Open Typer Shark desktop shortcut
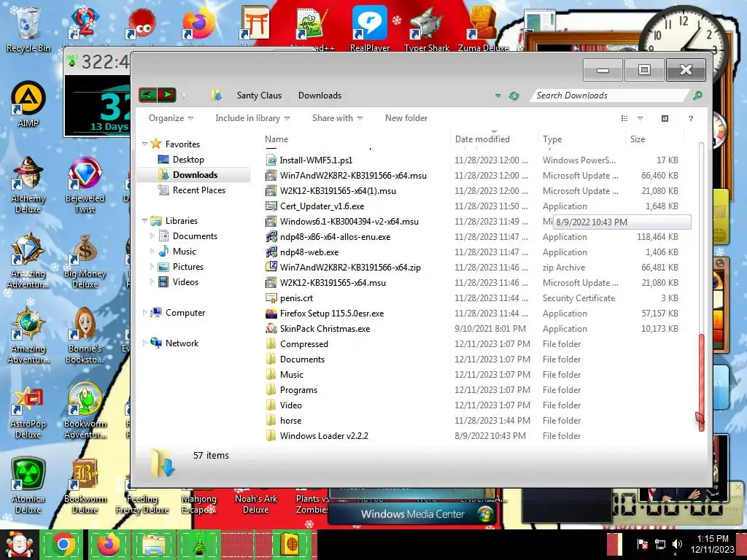 click(426, 28)
